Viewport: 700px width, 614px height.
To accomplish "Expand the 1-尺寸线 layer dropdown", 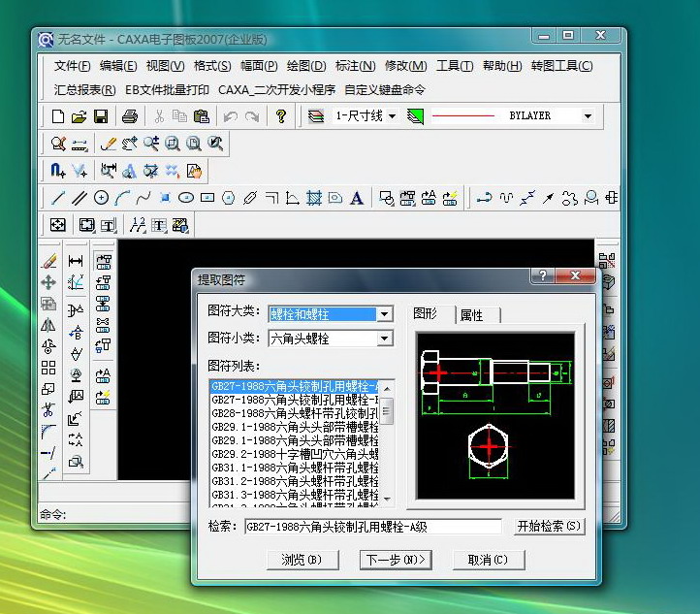I will tap(392, 116).
